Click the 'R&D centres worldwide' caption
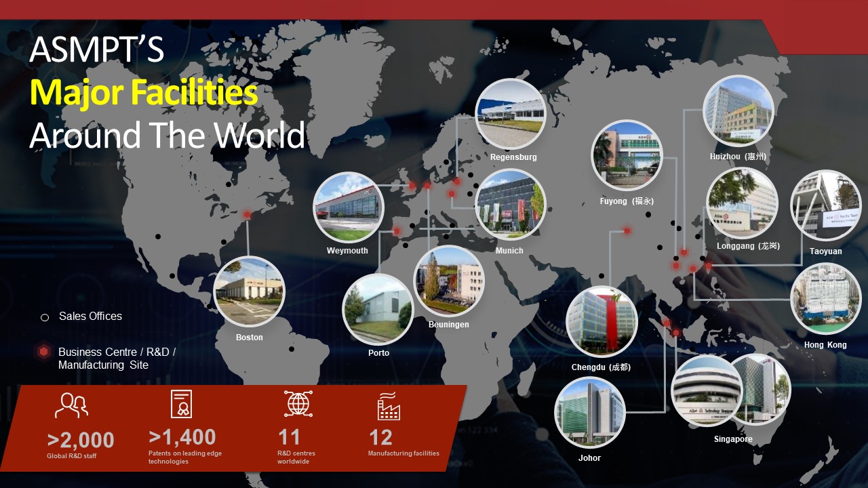868x488 pixels. (296, 457)
